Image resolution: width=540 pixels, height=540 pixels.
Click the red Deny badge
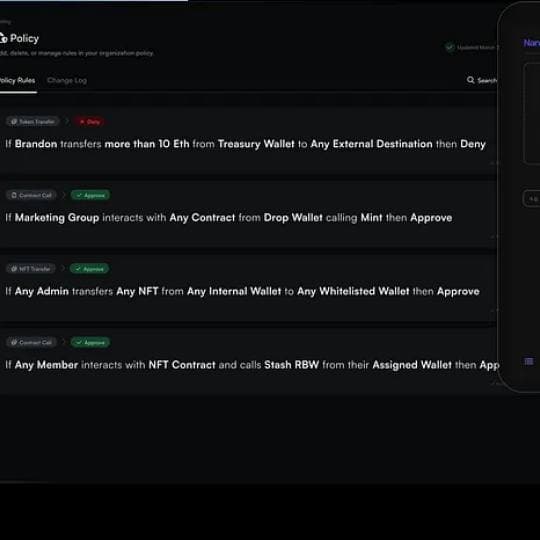click(90, 122)
